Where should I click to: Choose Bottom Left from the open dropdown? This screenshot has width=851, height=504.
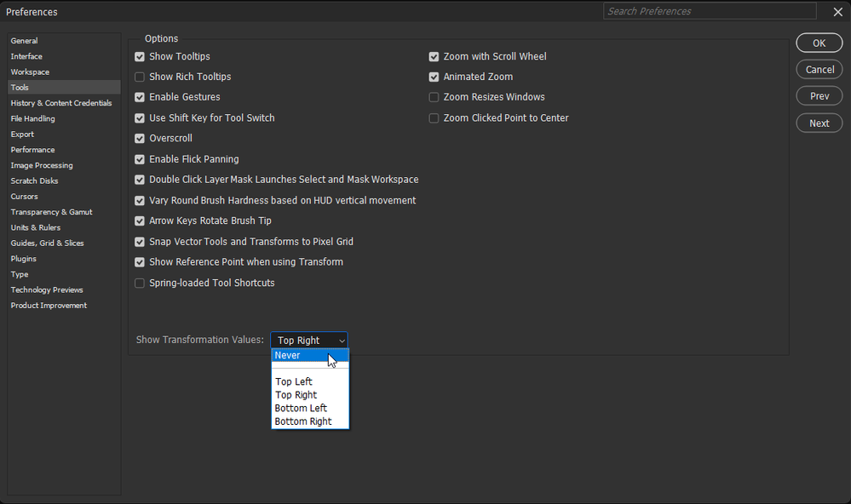(301, 408)
